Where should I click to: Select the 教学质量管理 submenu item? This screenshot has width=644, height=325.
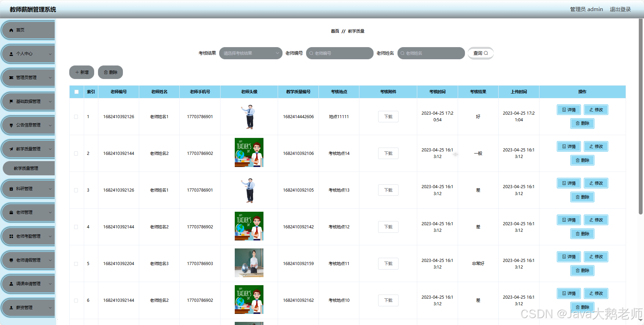[29, 168]
